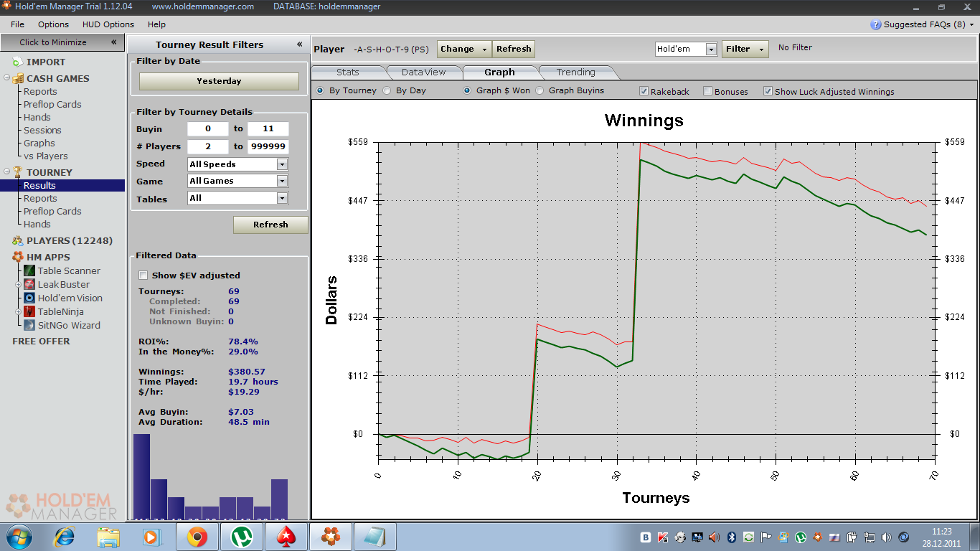Click the Yesterday date filter button
This screenshot has width=980, height=551.
[x=219, y=81]
